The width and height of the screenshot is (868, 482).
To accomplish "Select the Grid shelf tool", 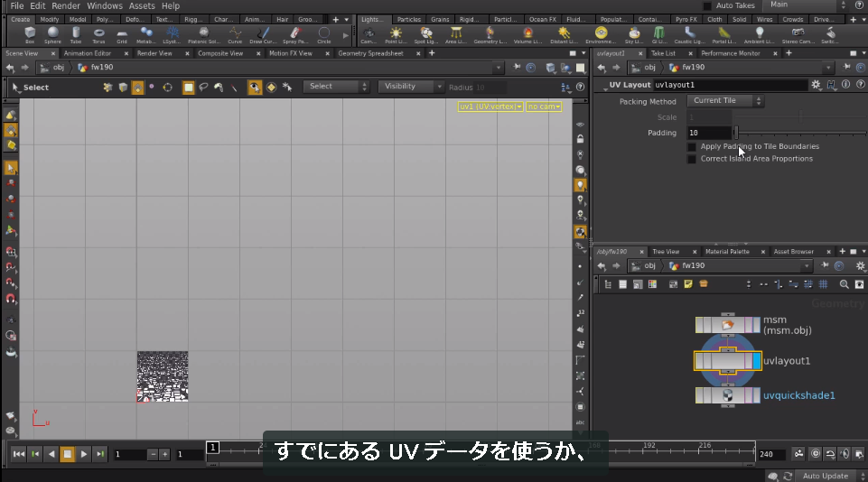I will 122,35.
